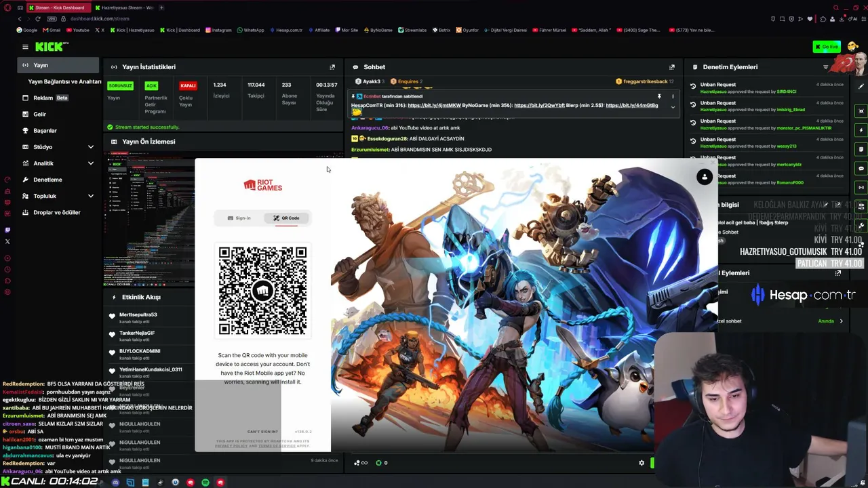Open the Kick | Dashboard bookmark
Screen dimensions: 868x488
180,30
